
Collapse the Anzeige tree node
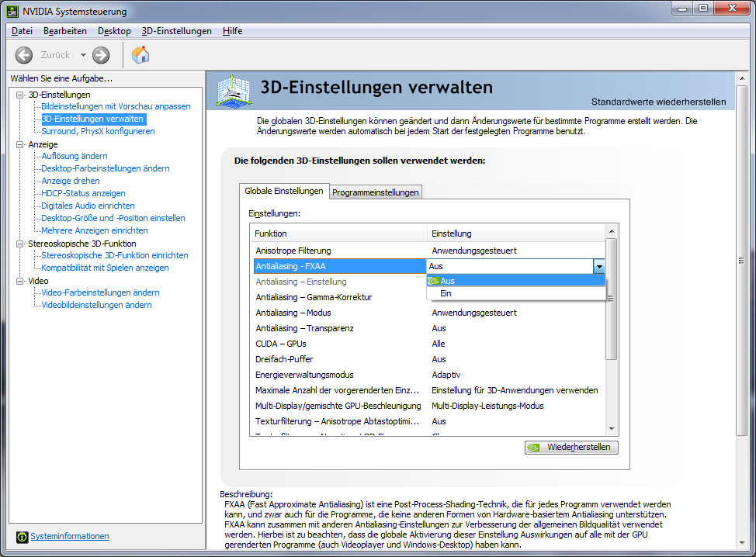[x=19, y=144]
